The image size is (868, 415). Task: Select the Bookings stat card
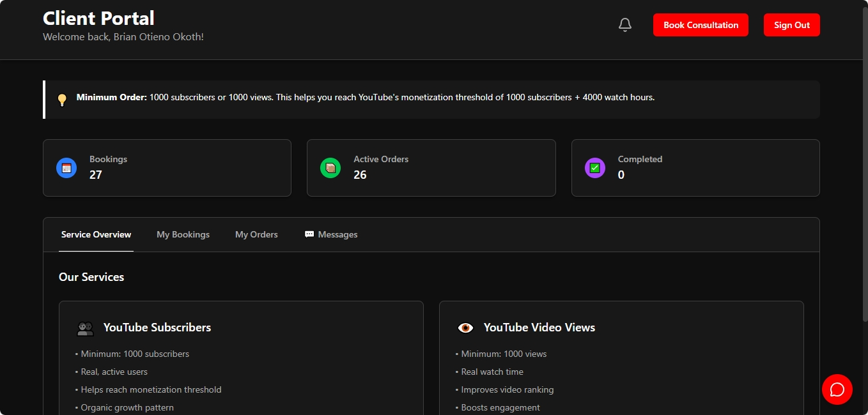pos(167,167)
